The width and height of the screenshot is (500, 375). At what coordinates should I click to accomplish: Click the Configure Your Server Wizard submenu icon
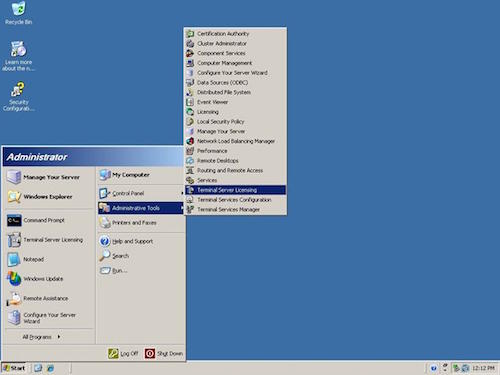[190, 73]
